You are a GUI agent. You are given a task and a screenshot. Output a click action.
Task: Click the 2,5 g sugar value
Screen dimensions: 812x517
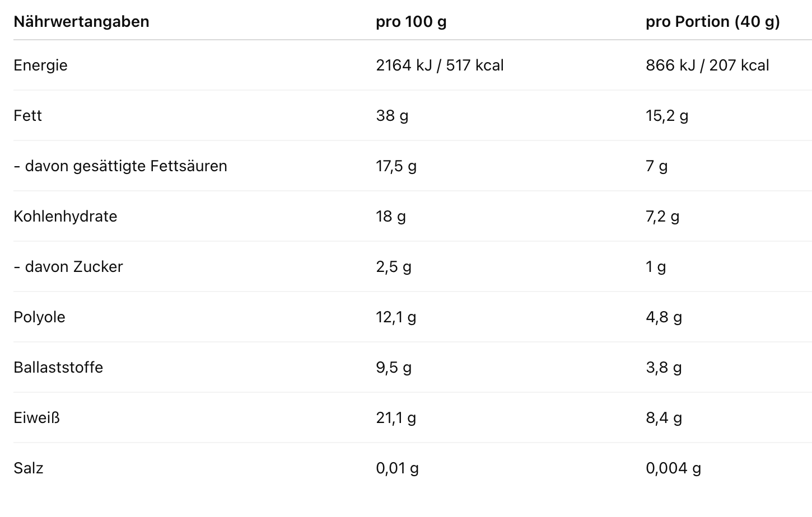[393, 267]
